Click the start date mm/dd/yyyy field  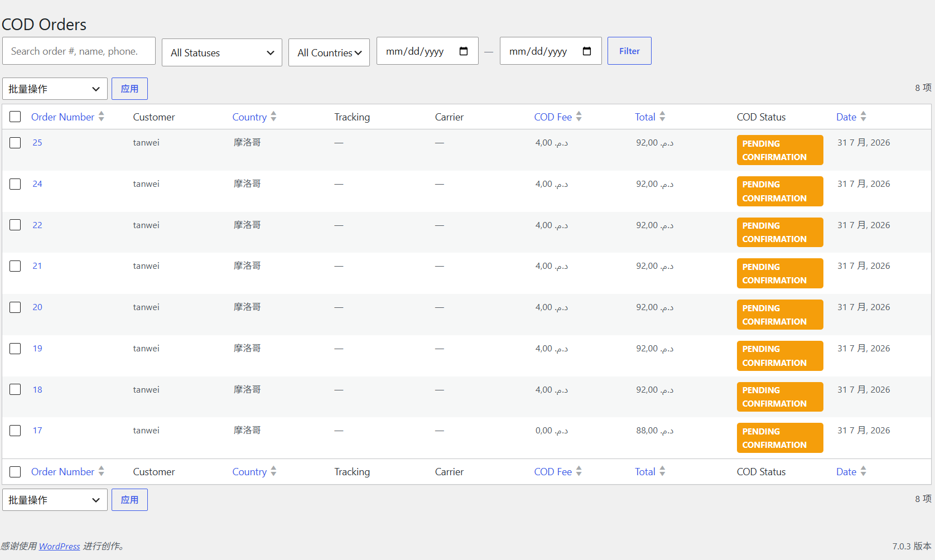427,51
